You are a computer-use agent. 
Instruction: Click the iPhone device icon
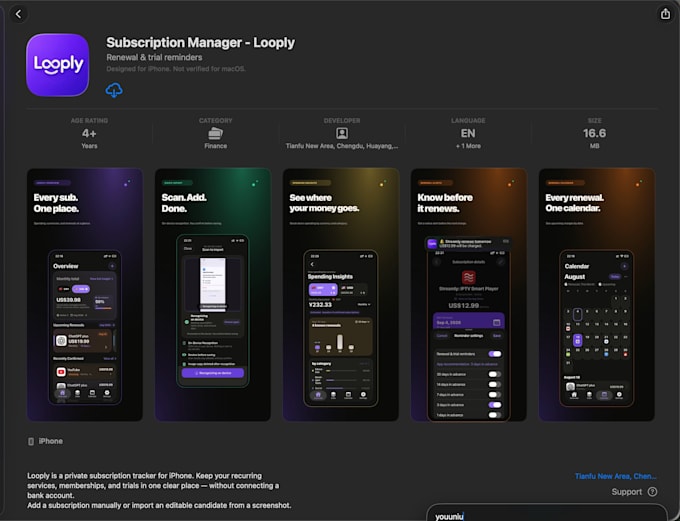coord(31,441)
